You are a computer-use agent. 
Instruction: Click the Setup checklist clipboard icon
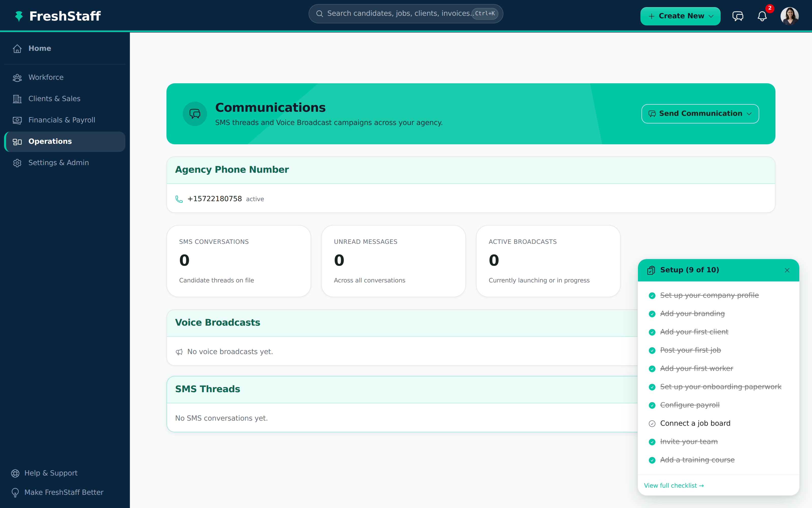point(651,270)
